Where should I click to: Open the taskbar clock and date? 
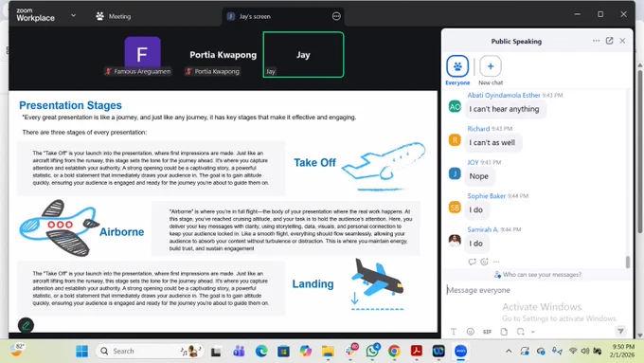coord(622,351)
